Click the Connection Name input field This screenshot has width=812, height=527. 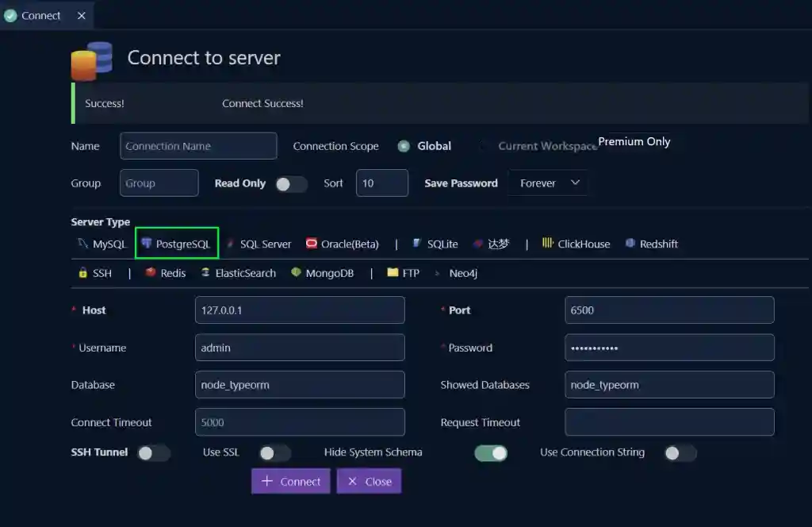tap(197, 146)
